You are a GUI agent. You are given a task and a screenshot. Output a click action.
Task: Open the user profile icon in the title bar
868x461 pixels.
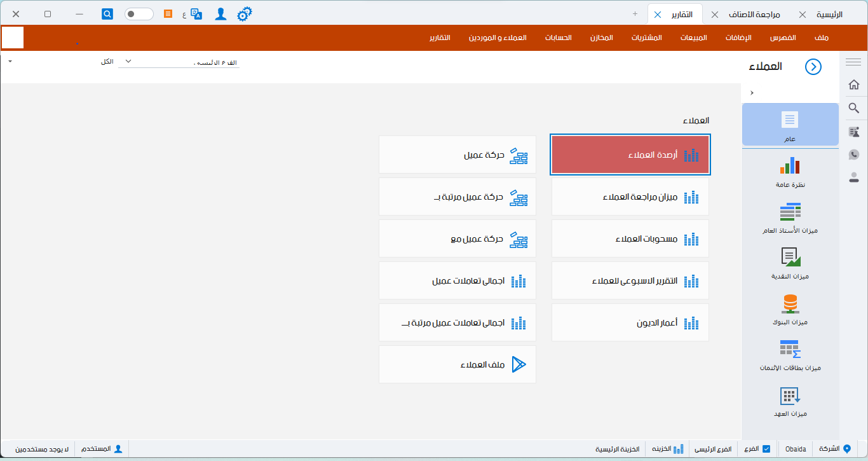coord(220,13)
